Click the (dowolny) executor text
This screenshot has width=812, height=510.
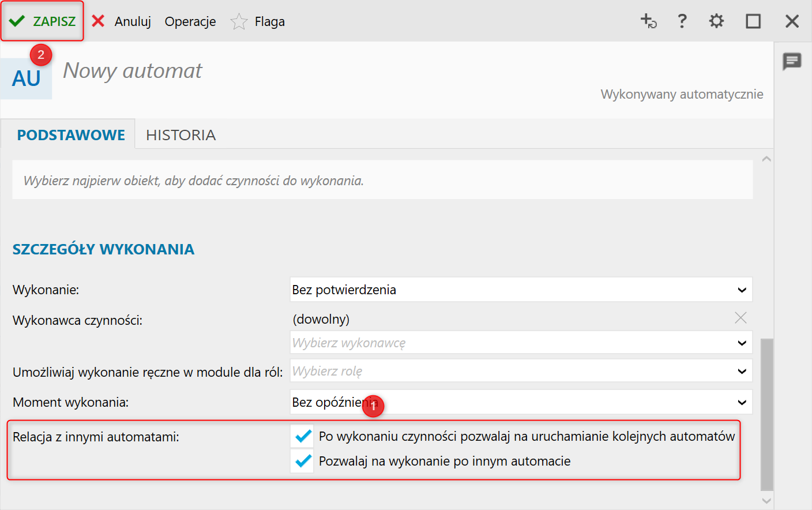pos(321,319)
